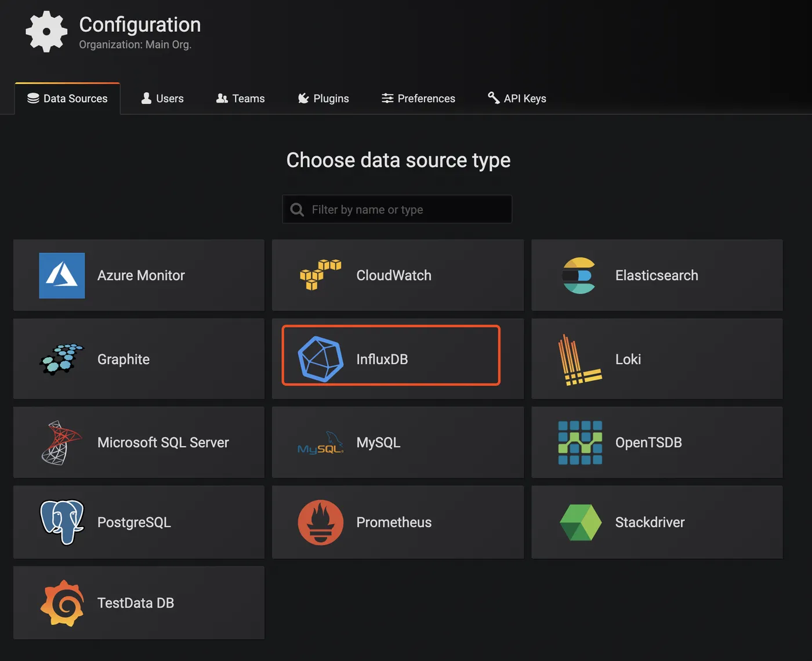Click the person icon on Users tab
The width and height of the screenshot is (812, 661).
[x=146, y=99]
